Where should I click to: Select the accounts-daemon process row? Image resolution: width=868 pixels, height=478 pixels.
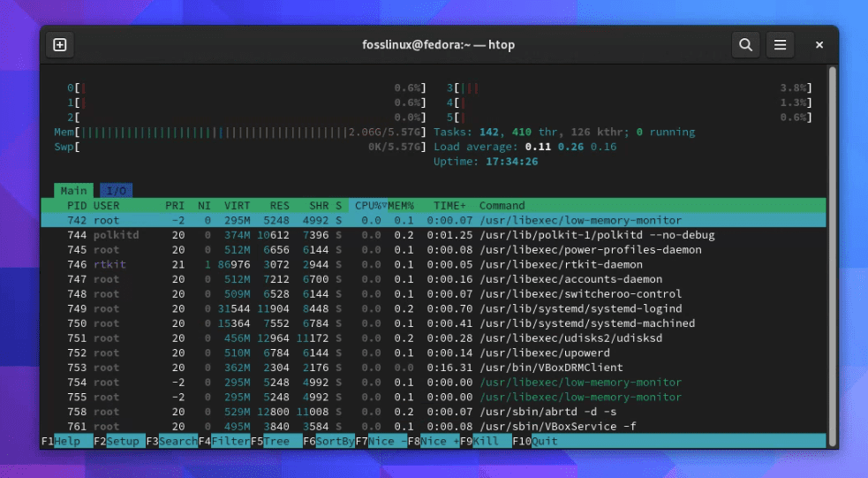pos(434,279)
